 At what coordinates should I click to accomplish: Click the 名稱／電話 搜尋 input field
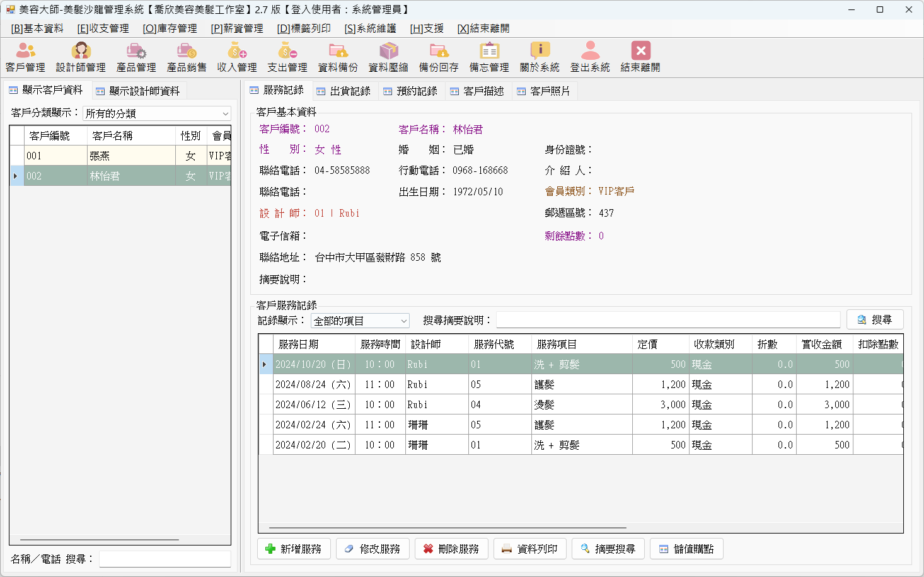165,559
